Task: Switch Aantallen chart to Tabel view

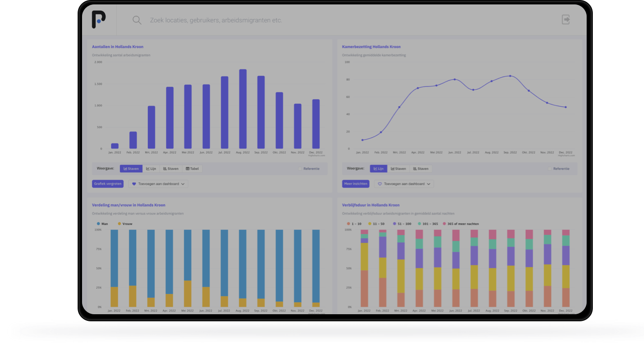Action: [192, 169]
